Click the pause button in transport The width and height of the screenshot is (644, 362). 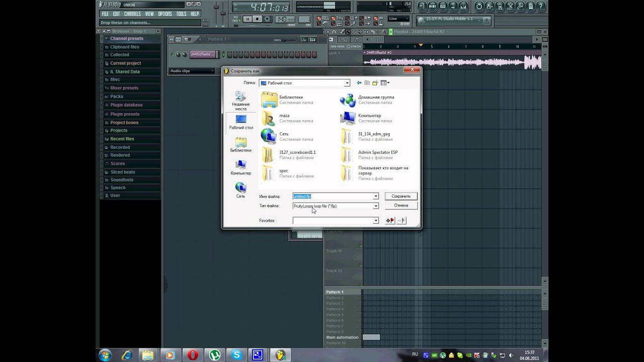point(247,19)
